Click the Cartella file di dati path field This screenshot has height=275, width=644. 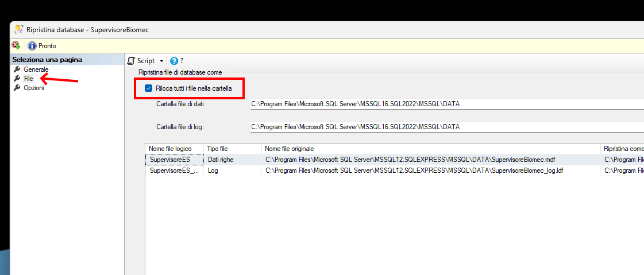tap(446, 104)
